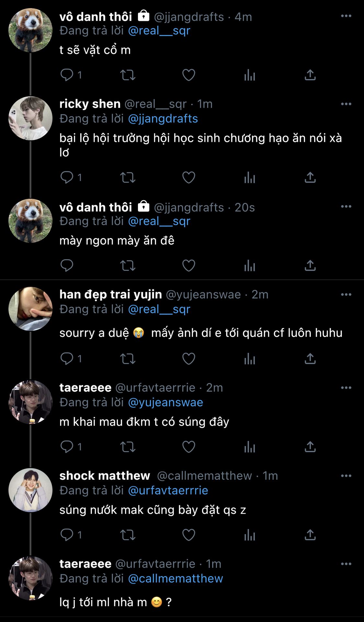Open more options on ricky shen's tweet
Screen dimensions: 364x622
(346, 104)
